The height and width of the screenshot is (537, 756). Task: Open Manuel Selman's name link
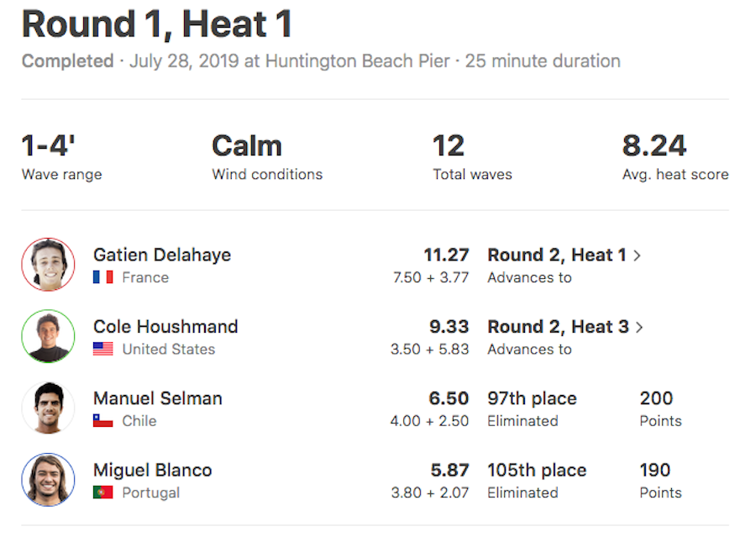(158, 398)
